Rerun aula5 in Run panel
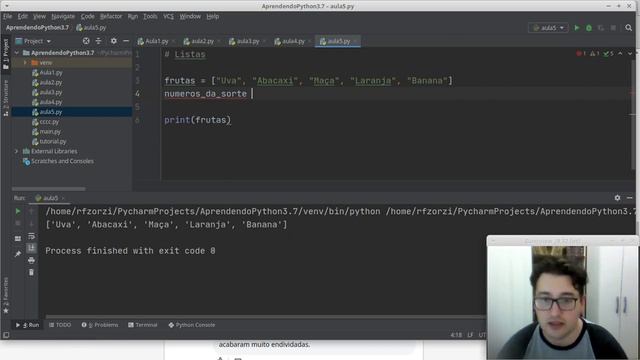 click(18, 211)
